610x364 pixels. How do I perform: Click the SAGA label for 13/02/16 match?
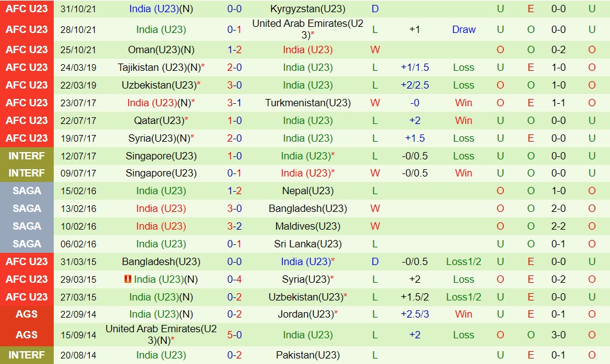[x=27, y=208]
